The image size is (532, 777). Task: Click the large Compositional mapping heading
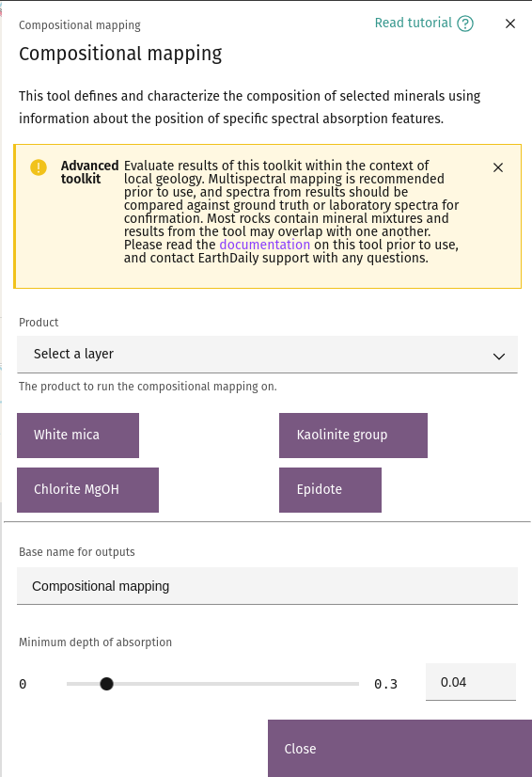(x=120, y=54)
